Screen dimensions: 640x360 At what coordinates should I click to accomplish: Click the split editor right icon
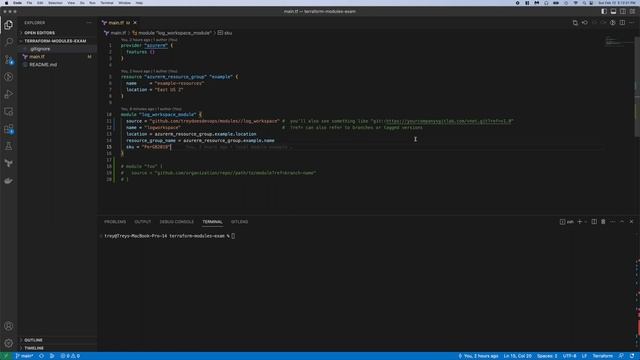[x=622, y=23]
